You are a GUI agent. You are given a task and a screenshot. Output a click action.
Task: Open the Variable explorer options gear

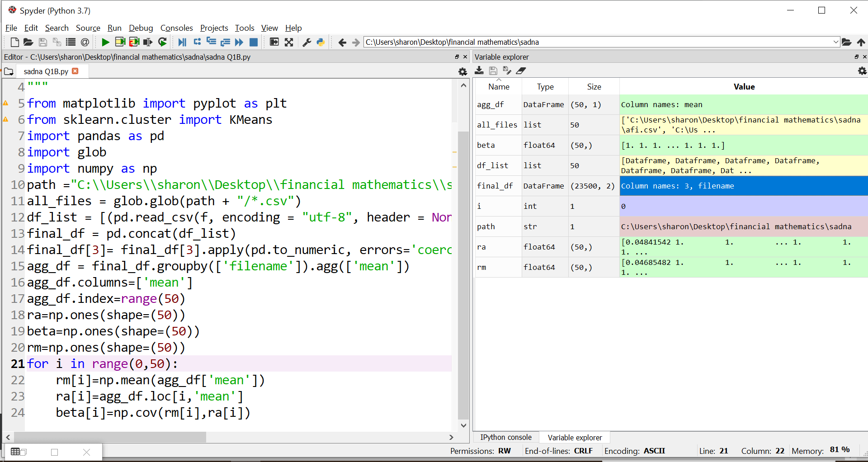[862, 71]
